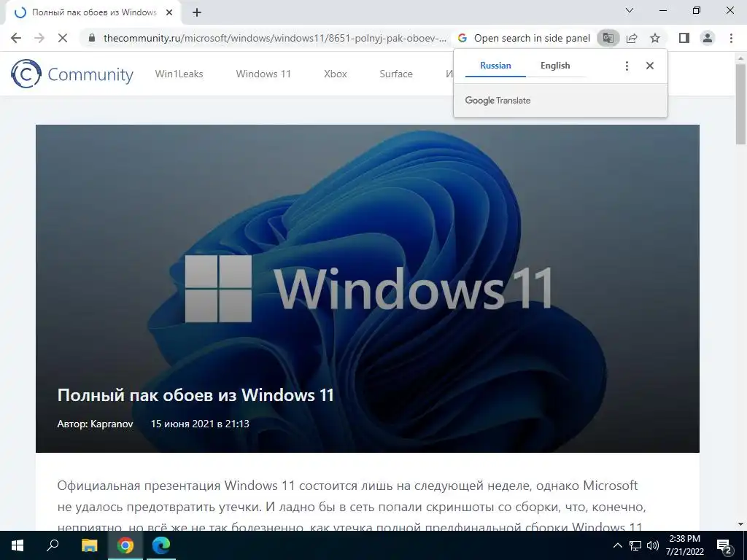747x560 pixels.
Task: Click the Community site logo
Action: 72,74
